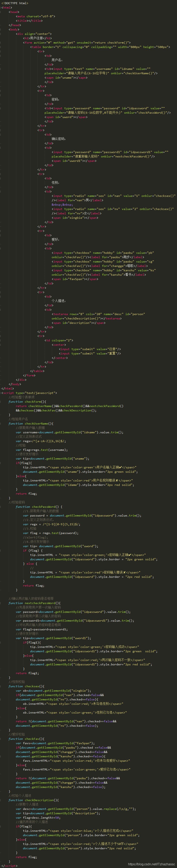Viewport: 177px width, 868px height.
Task: Click the function checkFav() declaration line
Action: pyautogui.click(x=26, y=739)
